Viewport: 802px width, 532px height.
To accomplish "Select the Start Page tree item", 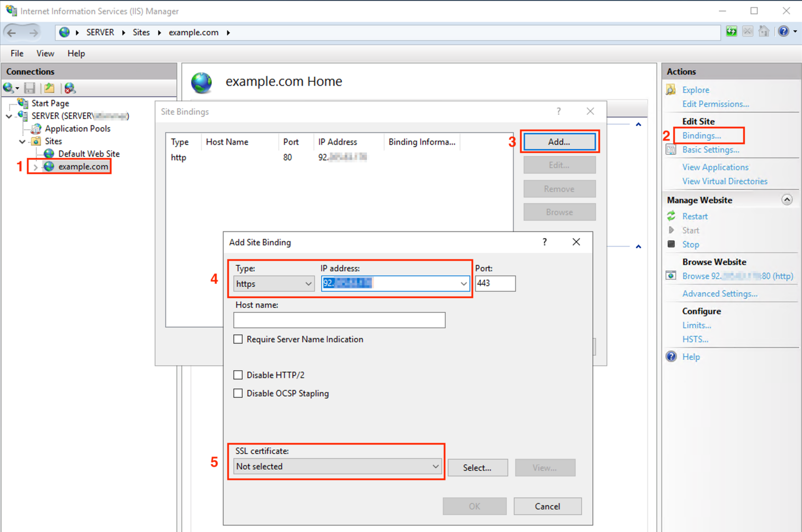I will pos(50,103).
